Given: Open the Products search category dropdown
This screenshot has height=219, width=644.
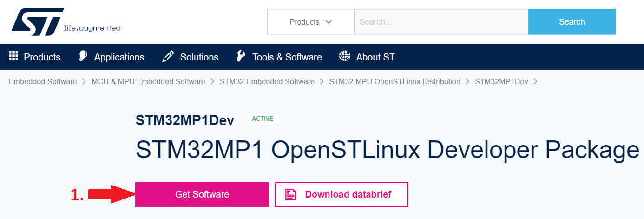Looking at the screenshot, I should (310, 22).
